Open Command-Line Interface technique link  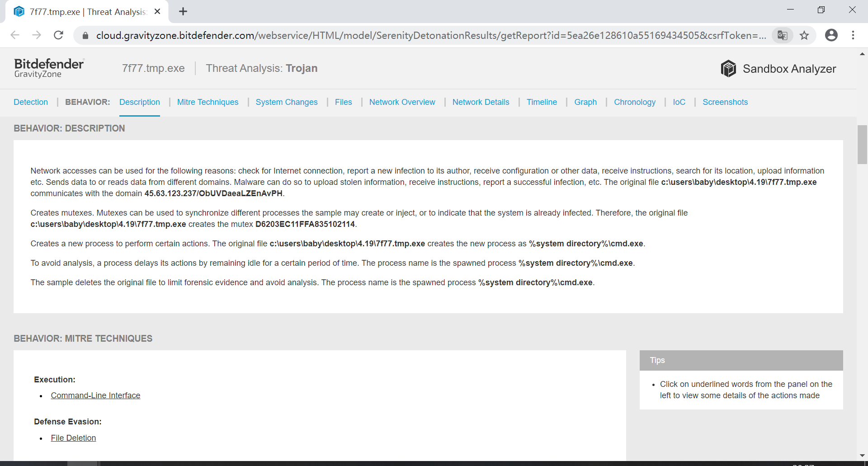click(x=95, y=395)
